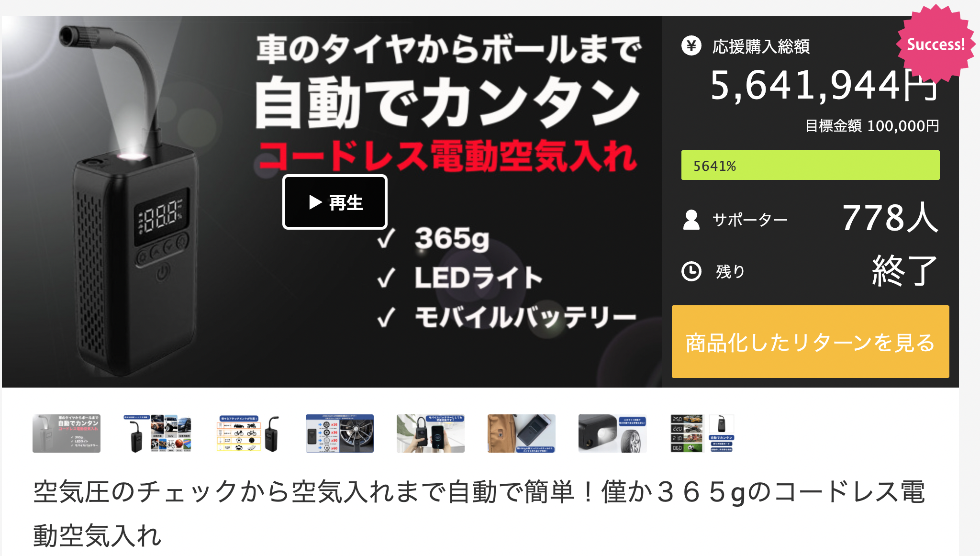
Task: Click the 目標金額 100,000円 goal text
Action: 872,126
